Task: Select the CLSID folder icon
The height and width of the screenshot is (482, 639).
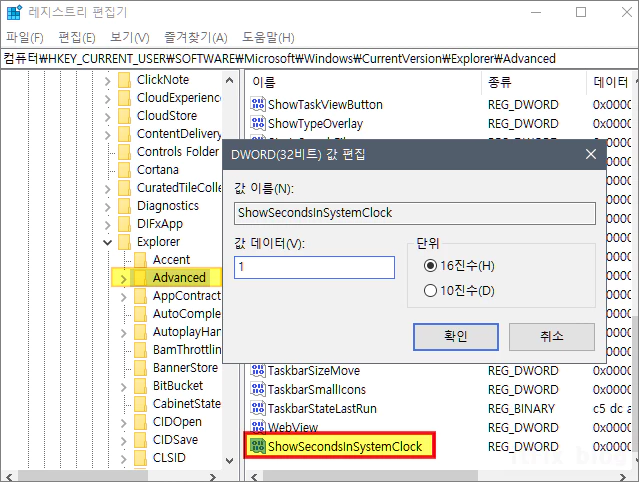Action: 141,458
